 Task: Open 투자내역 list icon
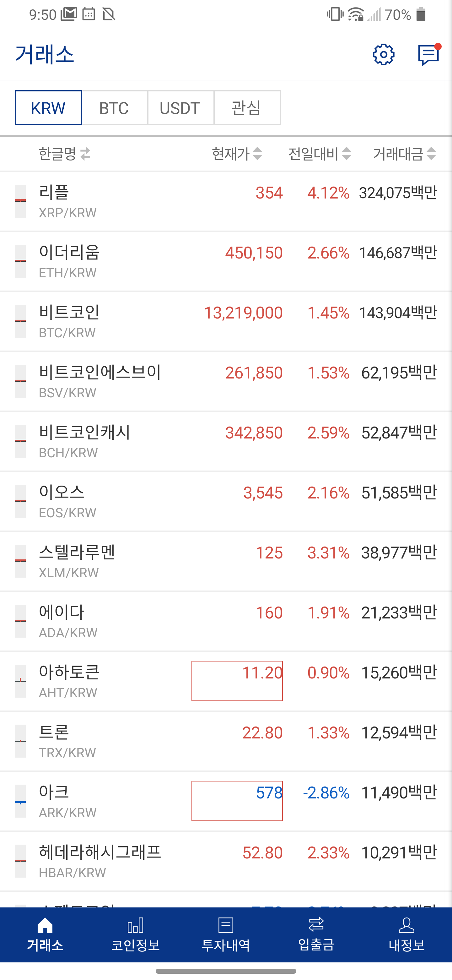[x=226, y=925]
